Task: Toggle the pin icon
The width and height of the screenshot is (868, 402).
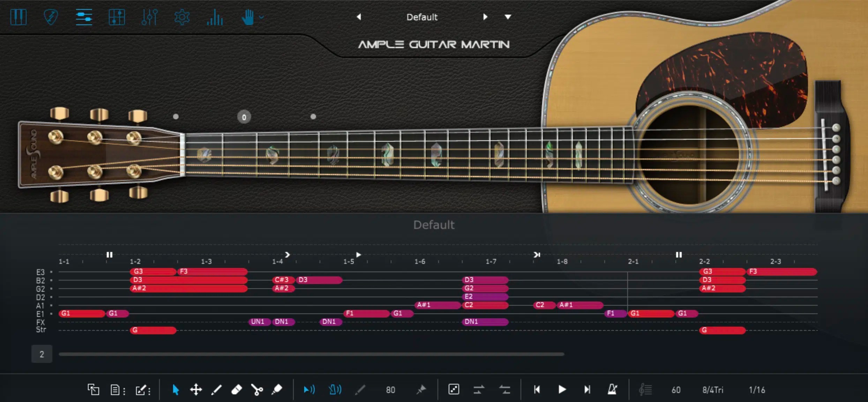Action: pyautogui.click(x=421, y=389)
